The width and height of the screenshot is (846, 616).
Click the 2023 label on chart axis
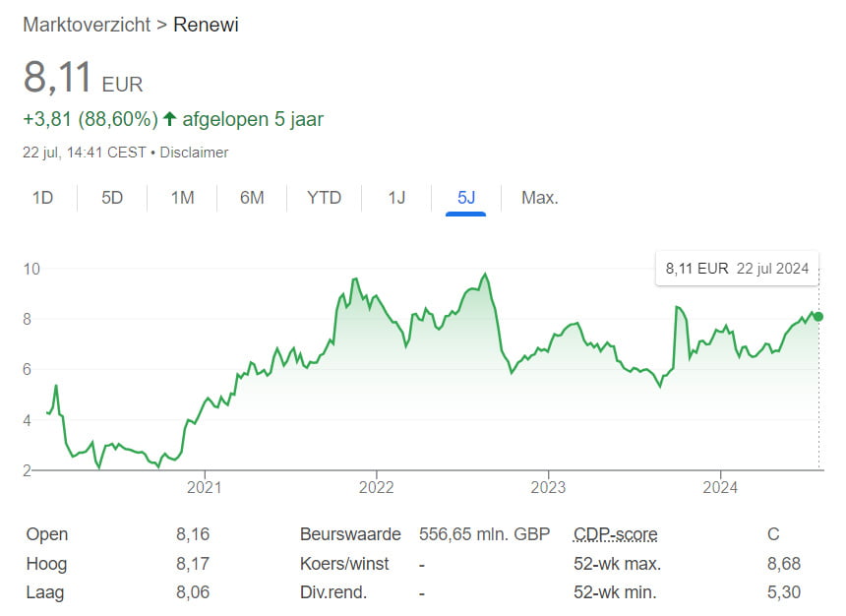coord(548,486)
